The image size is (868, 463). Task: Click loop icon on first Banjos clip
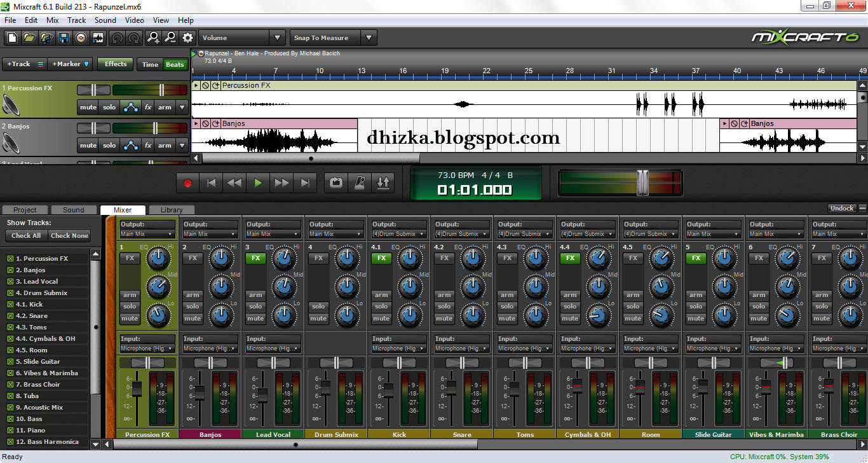point(216,123)
